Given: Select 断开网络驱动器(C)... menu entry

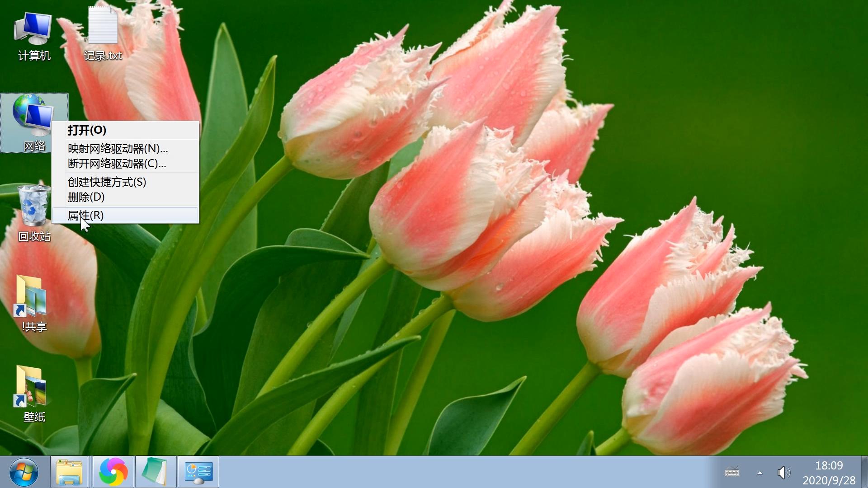Looking at the screenshot, I should pos(117,164).
